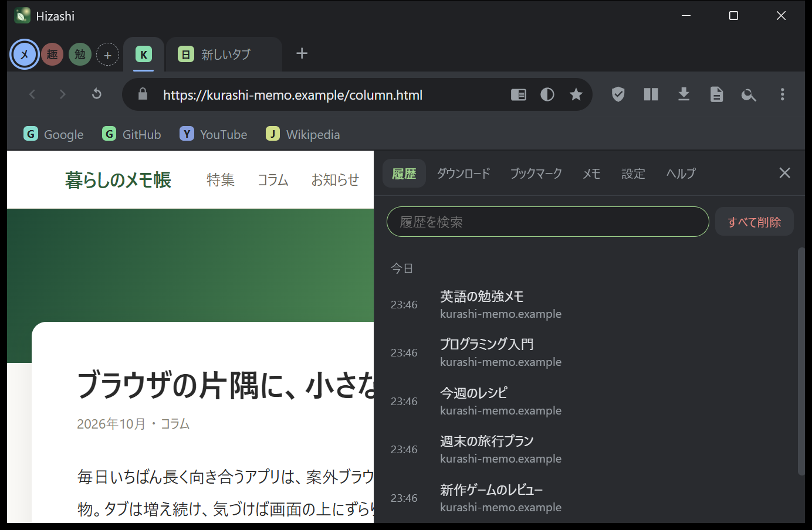Select the 履歴 panel tab
812x530 pixels.
[404, 174]
